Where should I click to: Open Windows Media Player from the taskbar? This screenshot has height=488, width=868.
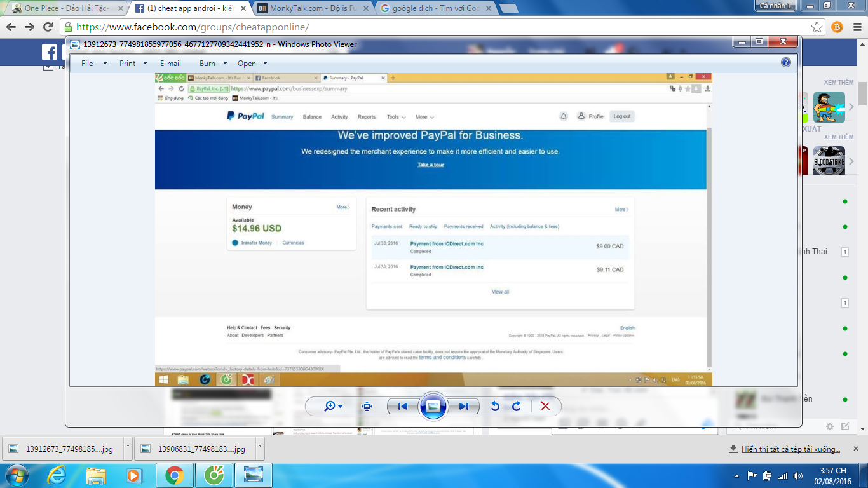point(133,475)
